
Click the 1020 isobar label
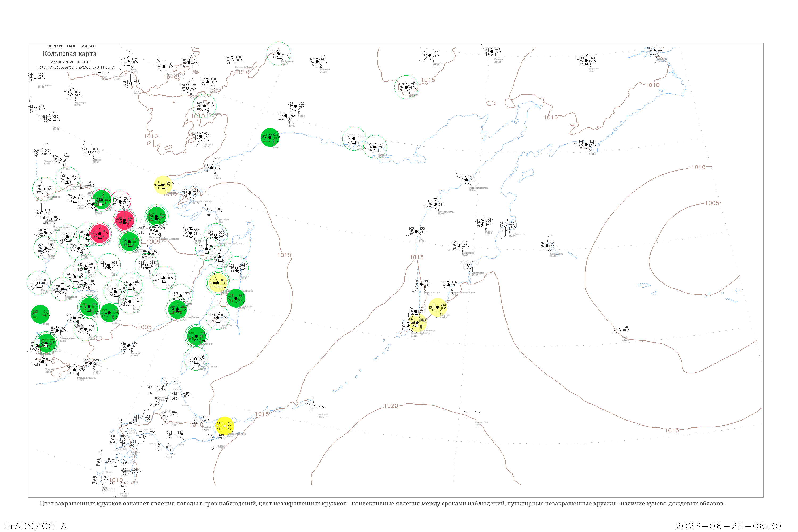click(x=391, y=406)
